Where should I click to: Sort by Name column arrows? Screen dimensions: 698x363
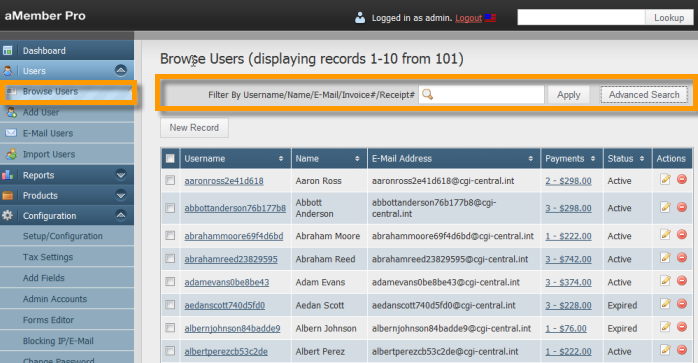point(357,159)
